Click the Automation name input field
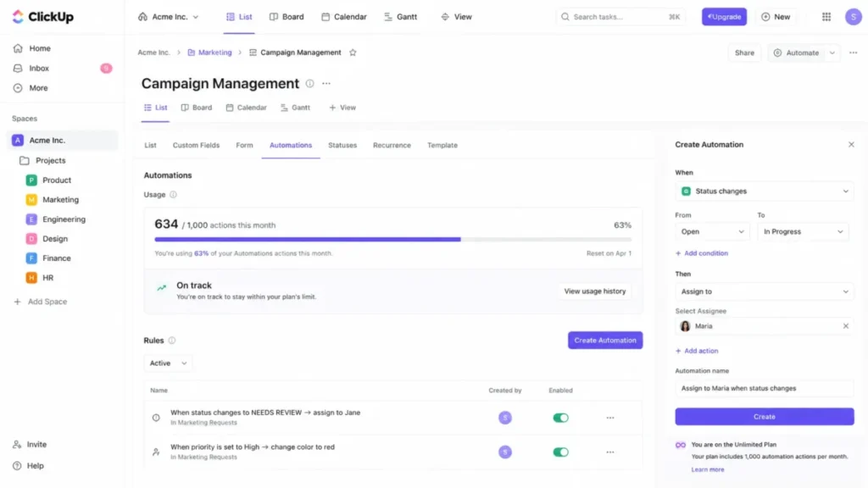The width and height of the screenshot is (868, 488). [764, 388]
